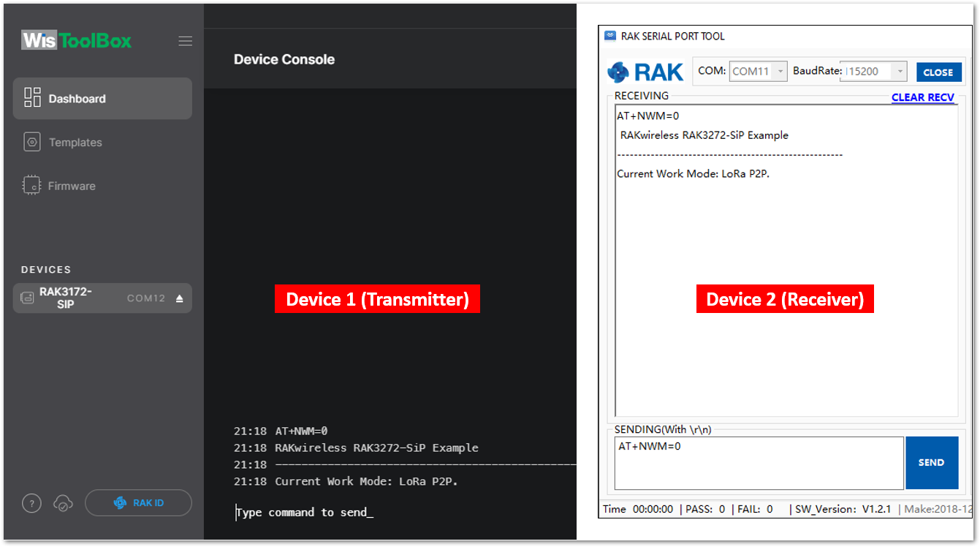The image size is (980, 547).
Task: Open help via the question mark icon
Action: (x=31, y=503)
